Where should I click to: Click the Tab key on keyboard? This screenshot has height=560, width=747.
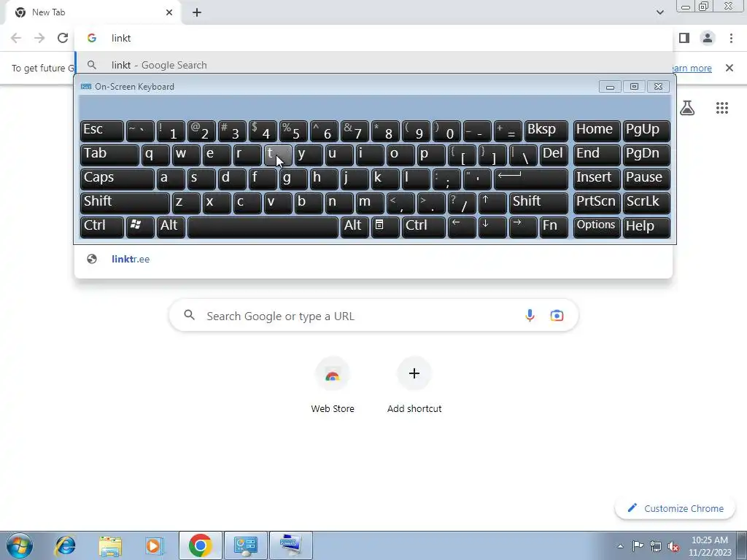pos(109,155)
